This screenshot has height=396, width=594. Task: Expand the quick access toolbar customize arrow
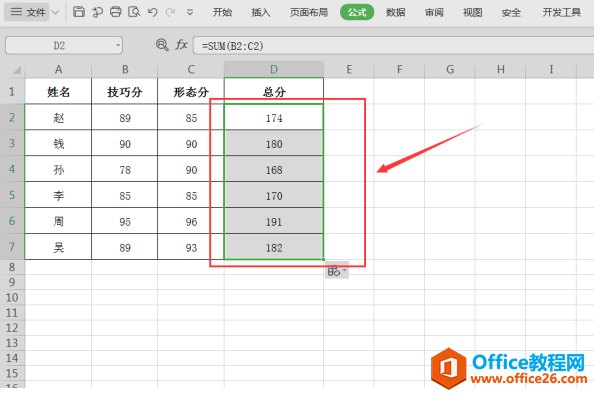190,13
